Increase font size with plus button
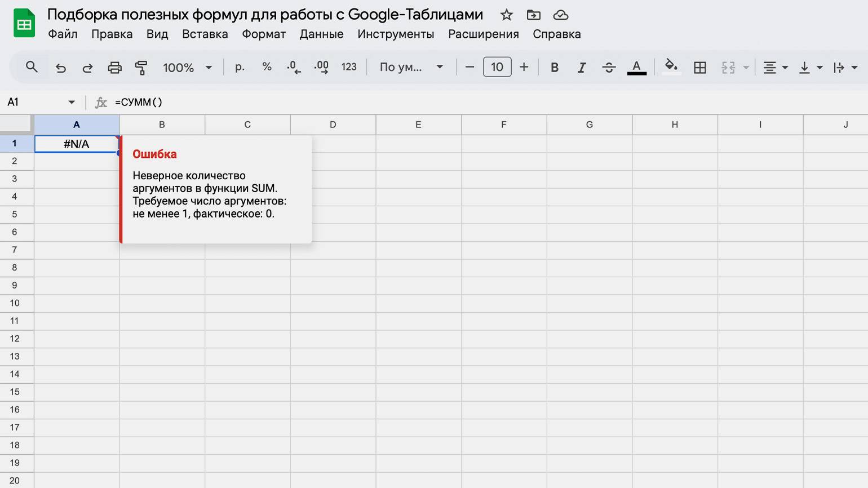This screenshot has width=868, height=488. pyautogui.click(x=524, y=67)
